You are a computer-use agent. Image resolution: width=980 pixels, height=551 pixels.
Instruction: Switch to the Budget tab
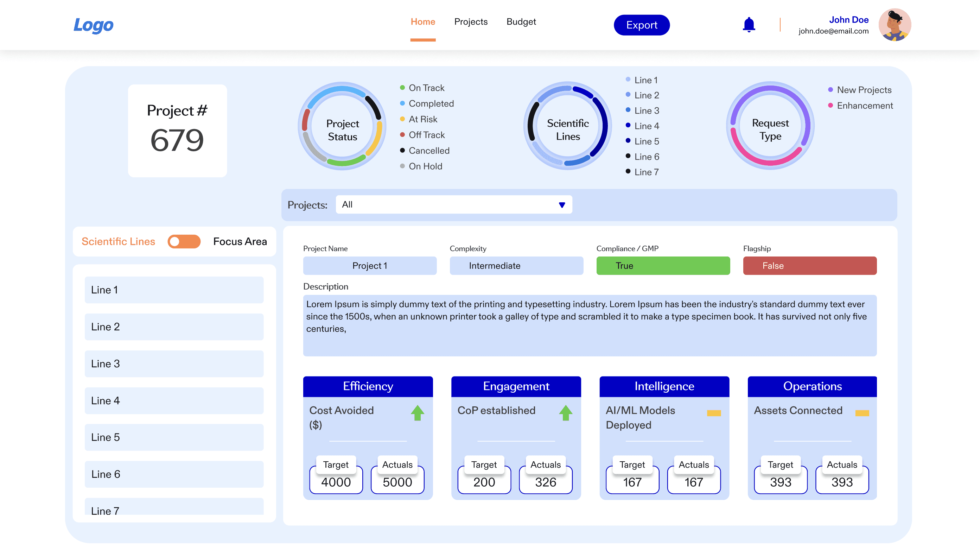click(x=521, y=22)
